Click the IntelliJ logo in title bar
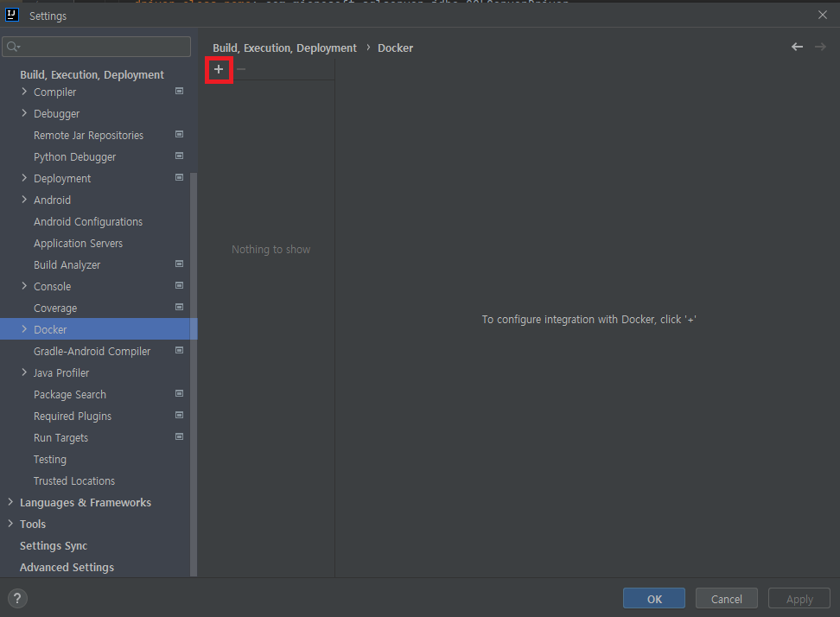Viewport: 840px width, 617px height. pos(12,15)
